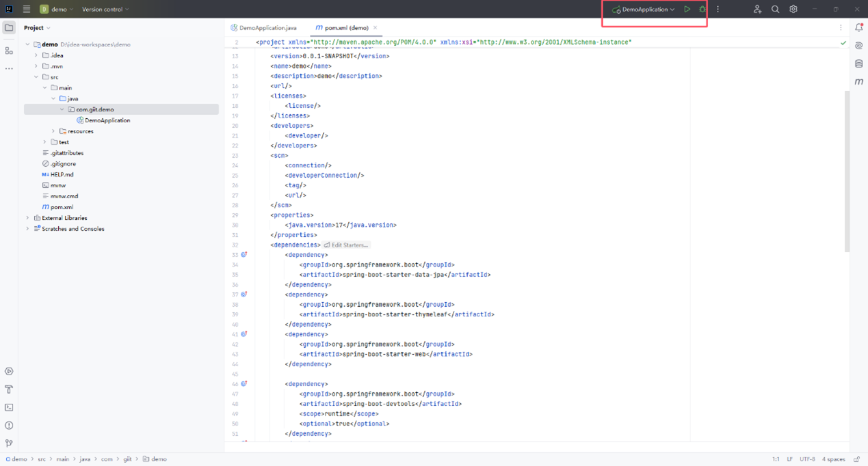
Task: Expand Scratches and Consoles node
Action: coord(27,229)
